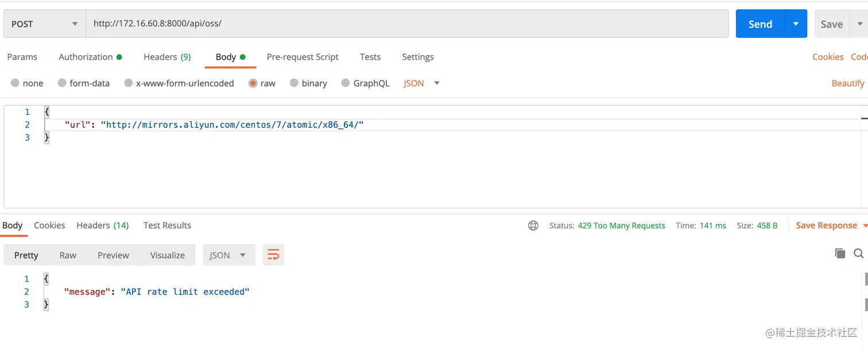Click the blue Send button
868x349 pixels.
(760, 24)
